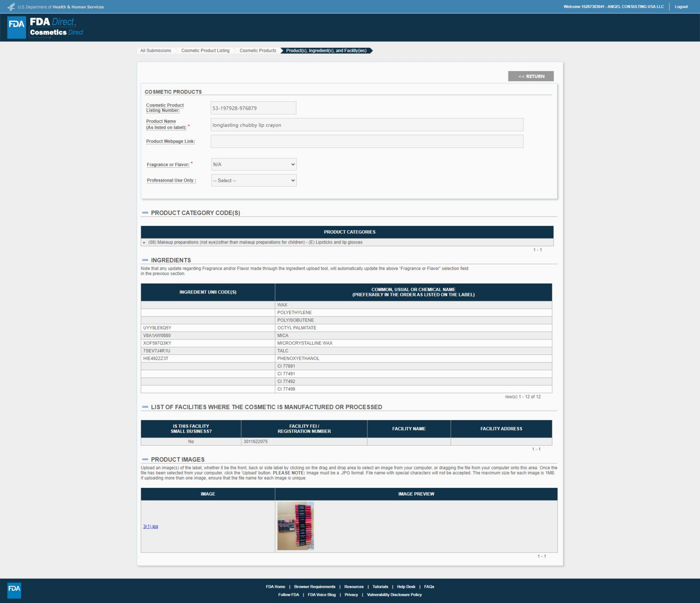Open Tutorials footer link
The width and height of the screenshot is (700, 603).
point(380,586)
